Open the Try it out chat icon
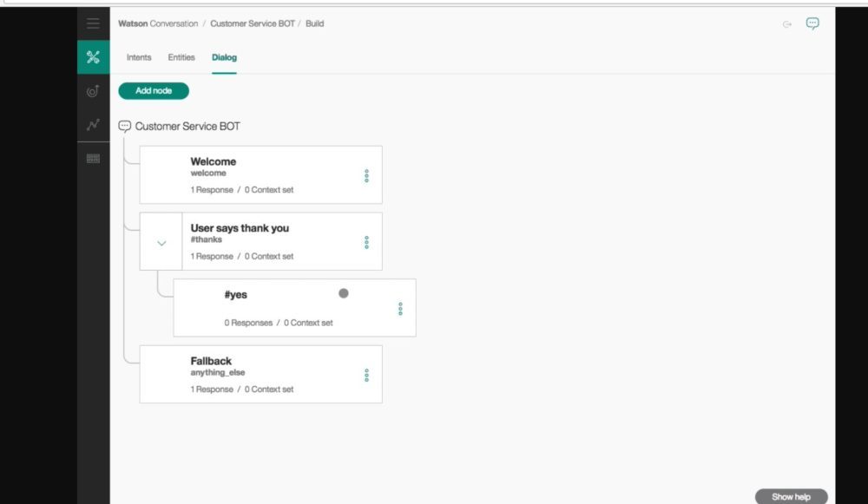 (x=812, y=23)
